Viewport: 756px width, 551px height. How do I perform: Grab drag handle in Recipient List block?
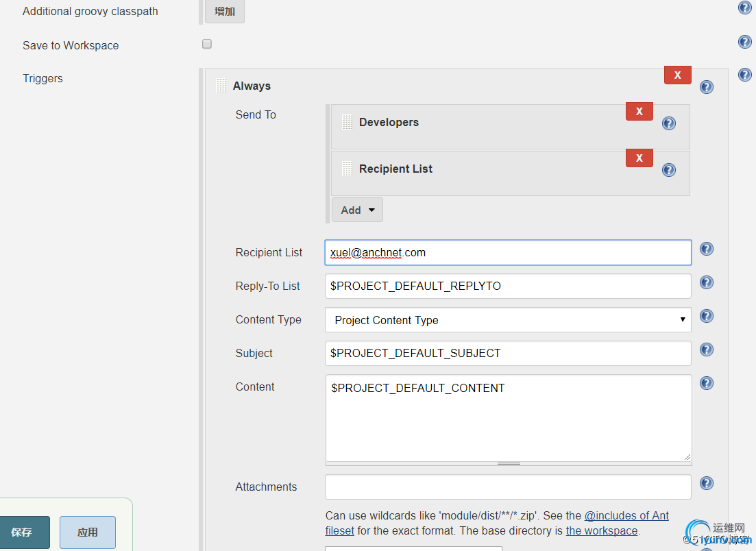point(347,169)
